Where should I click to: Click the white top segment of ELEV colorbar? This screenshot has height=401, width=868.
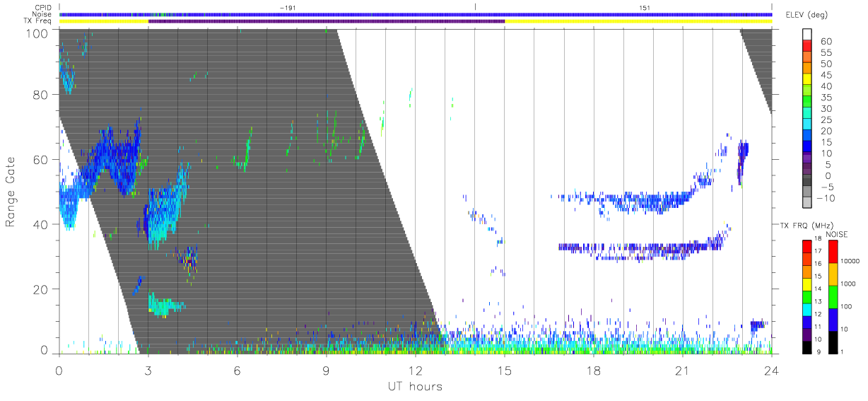pyautogui.click(x=807, y=35)
